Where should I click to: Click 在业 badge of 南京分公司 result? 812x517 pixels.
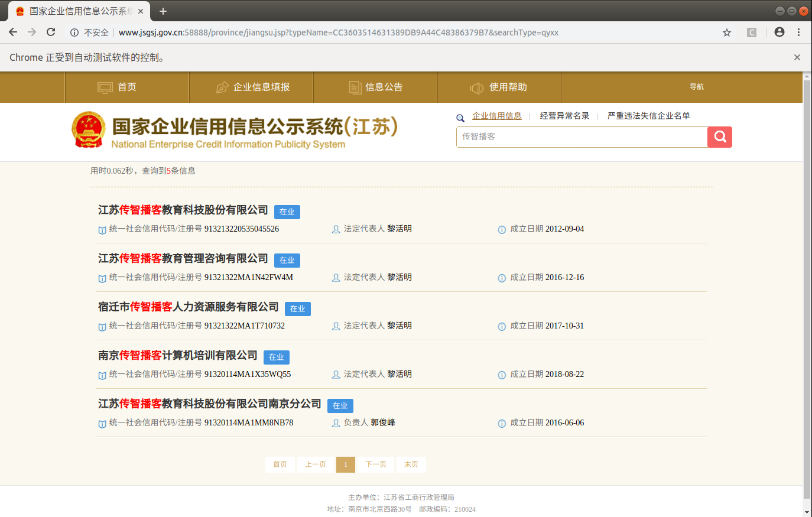(x=340, y=406)
